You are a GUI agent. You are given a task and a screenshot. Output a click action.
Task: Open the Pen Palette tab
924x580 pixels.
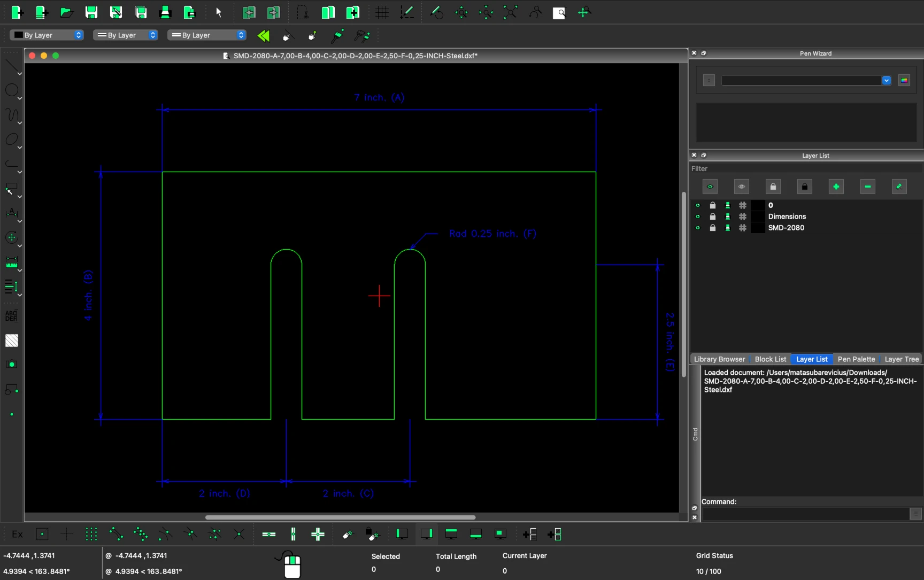coord(856,359)
